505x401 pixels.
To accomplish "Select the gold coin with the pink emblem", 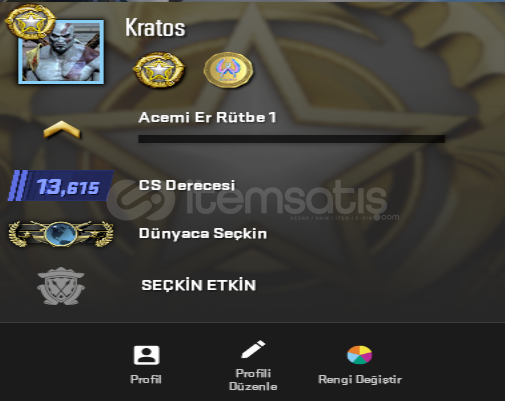I will point(228,70).
